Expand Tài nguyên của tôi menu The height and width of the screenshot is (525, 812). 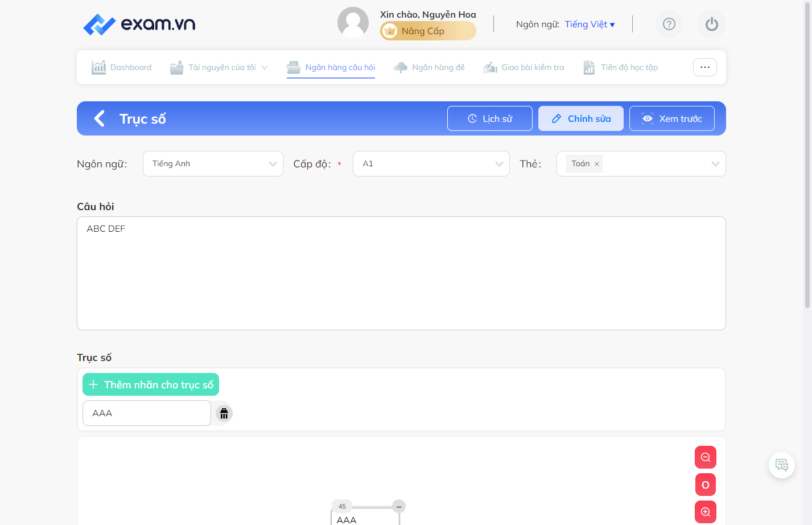point(219,67)
